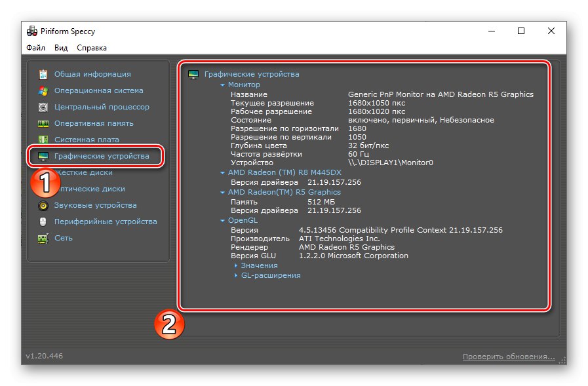This screenshot has width=588, height=386.
Task: Click the Состояние value включено, первичный
Action: (x=421, y=121)
